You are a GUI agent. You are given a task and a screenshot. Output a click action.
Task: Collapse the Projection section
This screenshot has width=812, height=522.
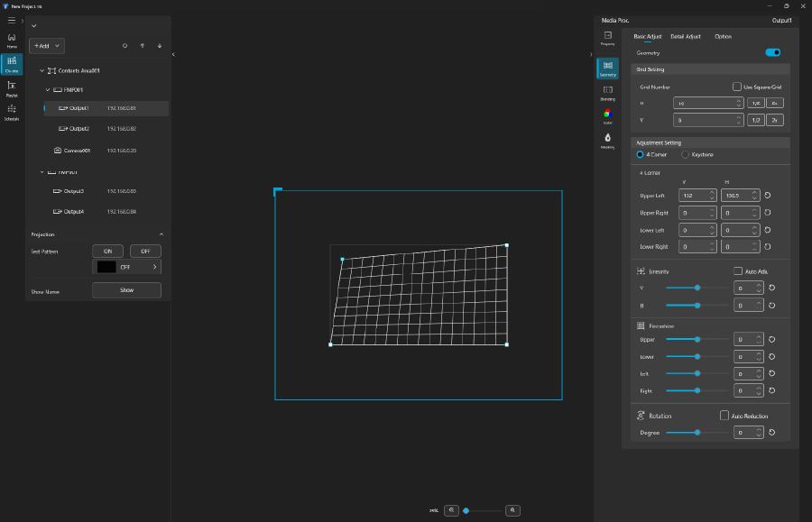point(161,234)
